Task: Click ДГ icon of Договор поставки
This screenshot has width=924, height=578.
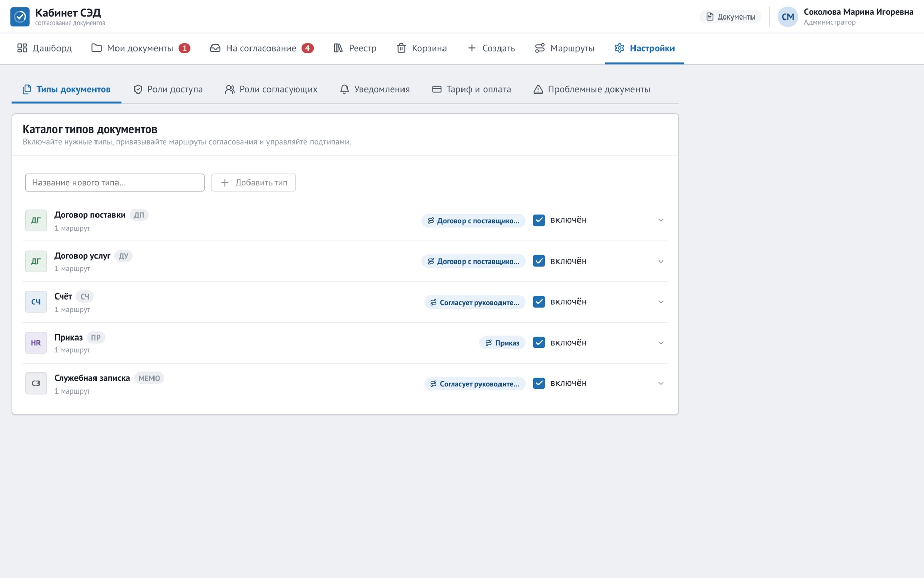Action: [36, 220]
